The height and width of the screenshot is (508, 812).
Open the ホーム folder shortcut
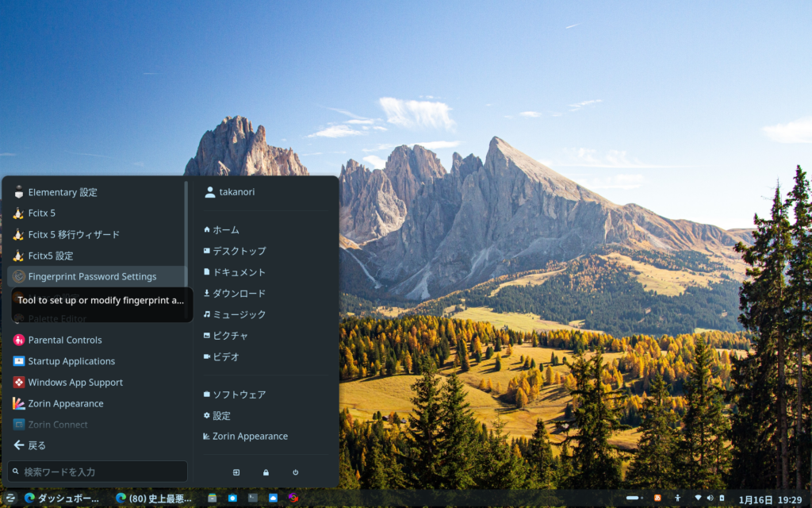(x=225, y=229)
